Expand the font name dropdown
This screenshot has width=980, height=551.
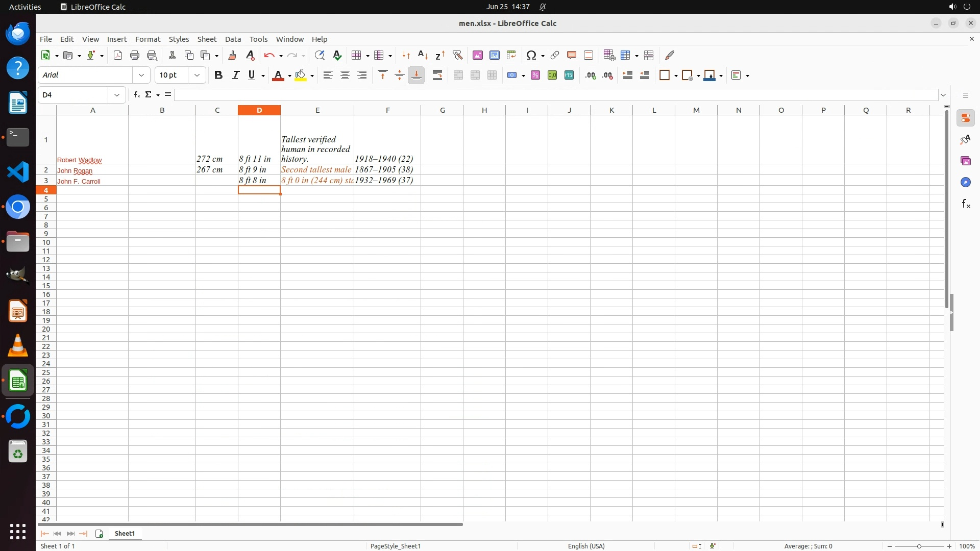pos(141,76)
